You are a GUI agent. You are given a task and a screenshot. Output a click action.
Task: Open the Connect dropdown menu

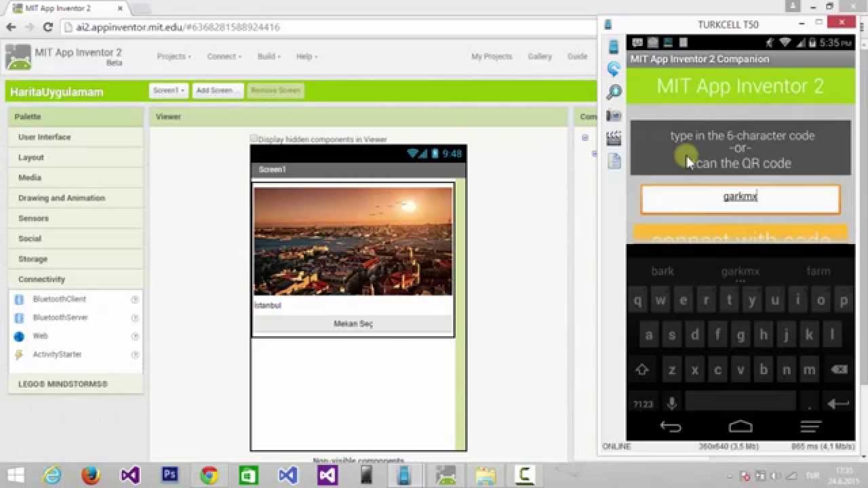[x=224, y=57]
